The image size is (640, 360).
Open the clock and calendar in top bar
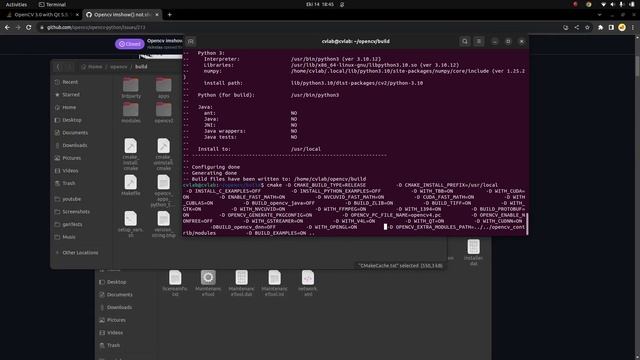320,4
